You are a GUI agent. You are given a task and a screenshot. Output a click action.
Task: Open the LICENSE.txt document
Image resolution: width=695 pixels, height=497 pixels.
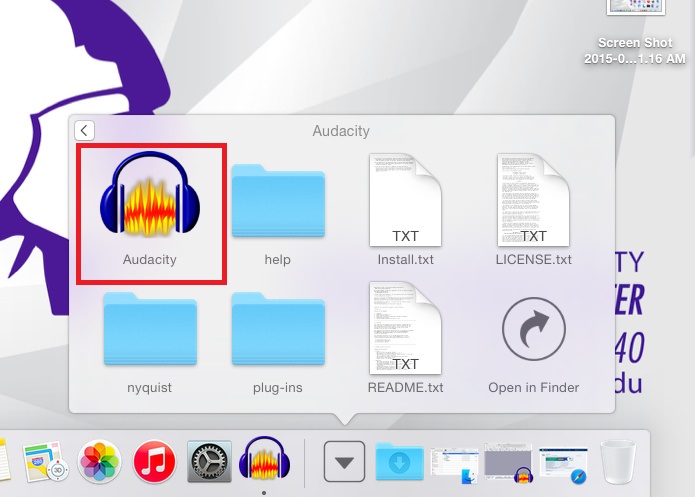[x=533, y=205]
